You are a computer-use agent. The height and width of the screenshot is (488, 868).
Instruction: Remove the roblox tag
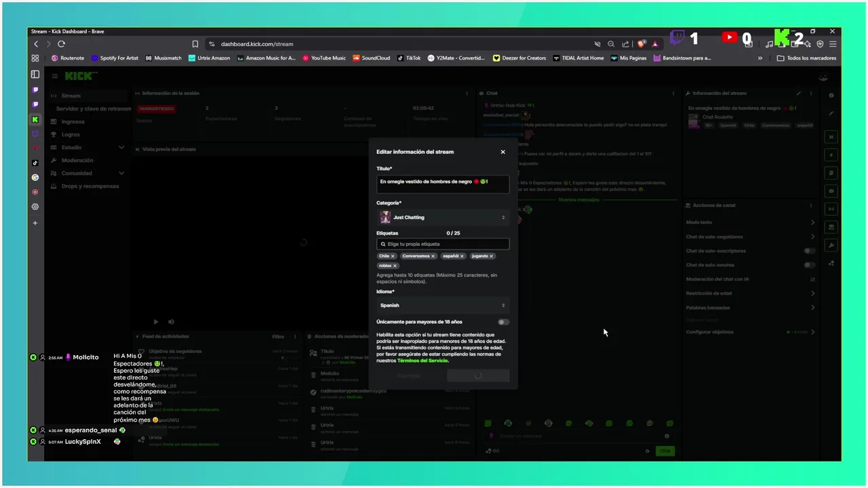[395, 266]
